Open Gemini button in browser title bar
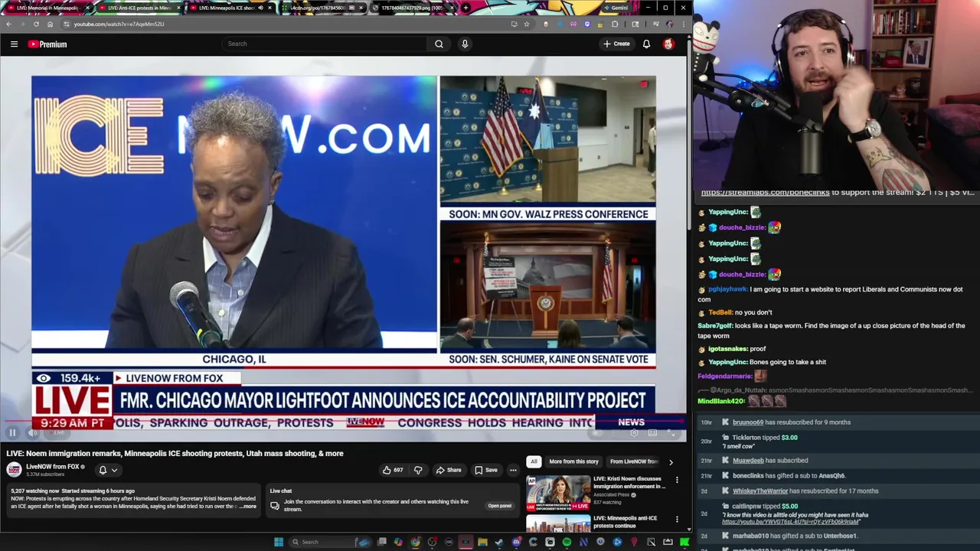 615,8
